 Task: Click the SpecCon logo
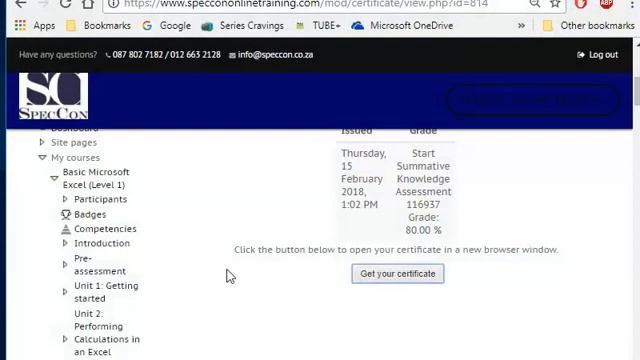pyautogui.click(x=53, y=96)
